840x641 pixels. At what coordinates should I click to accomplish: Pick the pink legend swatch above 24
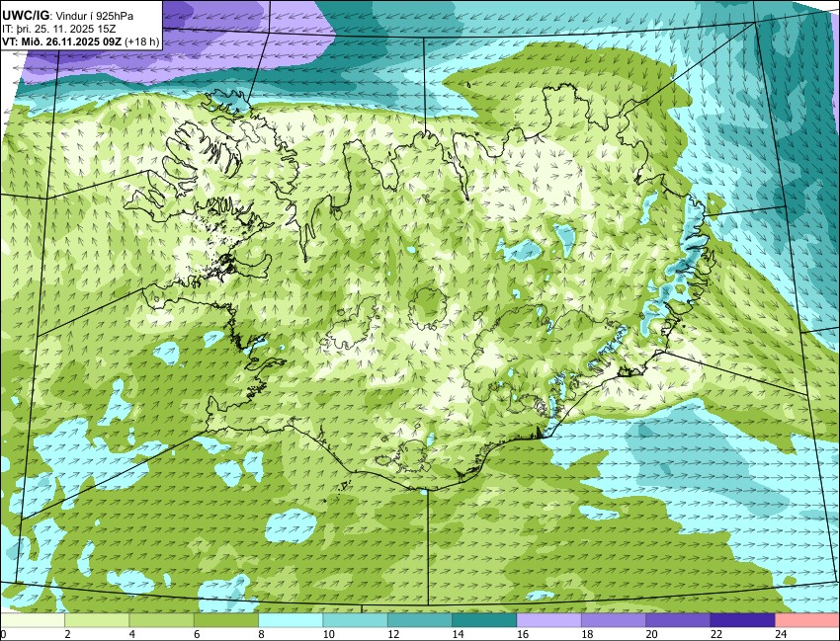point(806,620)
